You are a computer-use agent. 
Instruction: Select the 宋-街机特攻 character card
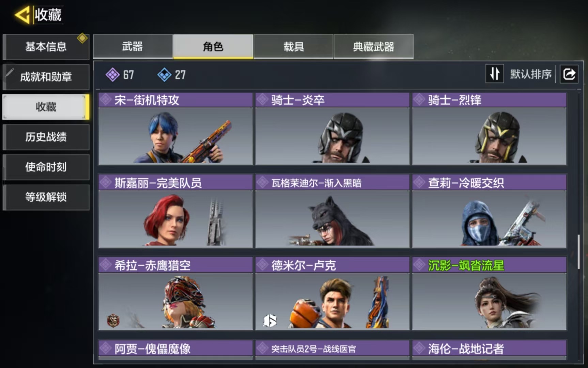click(x=175, y=129)
